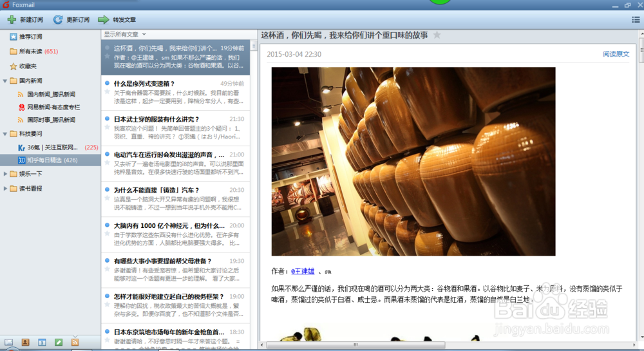
Task: Select the 知乎每日精选 (426) feed
Action: coord(50,160)
